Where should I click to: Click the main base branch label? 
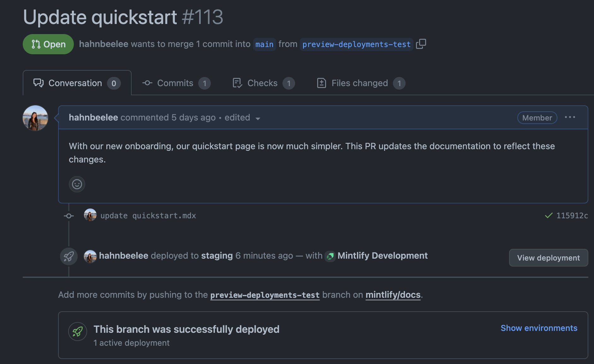pos(264,44)
